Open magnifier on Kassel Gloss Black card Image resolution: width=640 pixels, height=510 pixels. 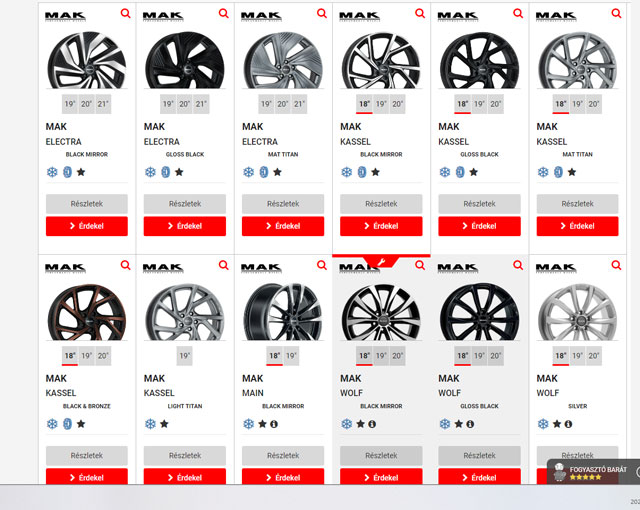[518, 13]
